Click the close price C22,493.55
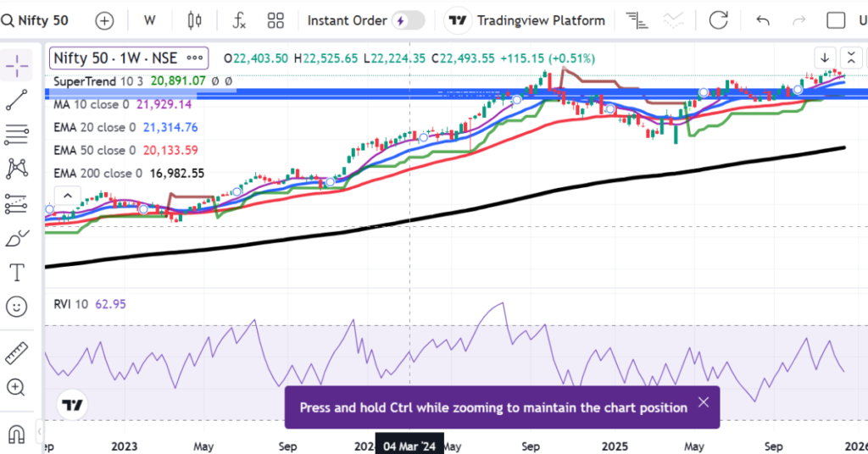The width and height of the screenshot is (868, 454). coord(464,58)
